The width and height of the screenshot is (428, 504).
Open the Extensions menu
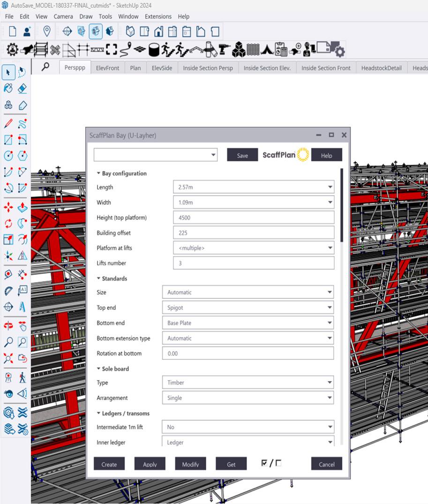158,16
